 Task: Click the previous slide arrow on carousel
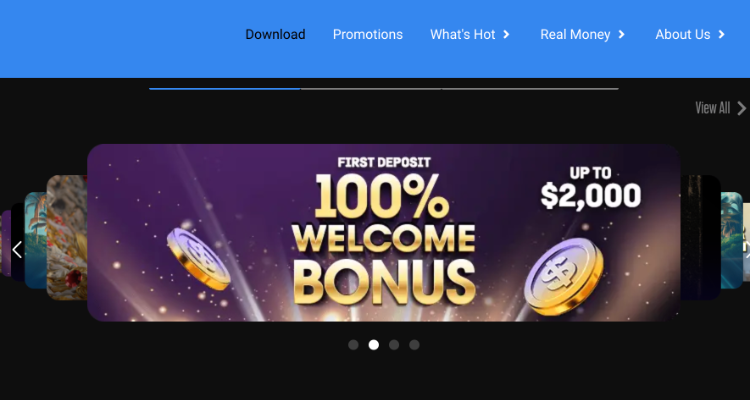pyautogui.click(x=17, y=249)
